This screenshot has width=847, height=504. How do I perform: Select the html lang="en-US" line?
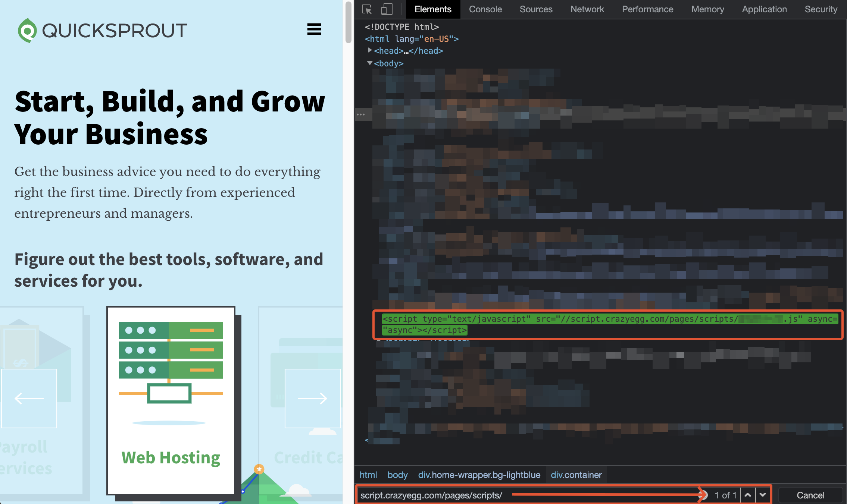pyautogui.click(x=412, y=39)
